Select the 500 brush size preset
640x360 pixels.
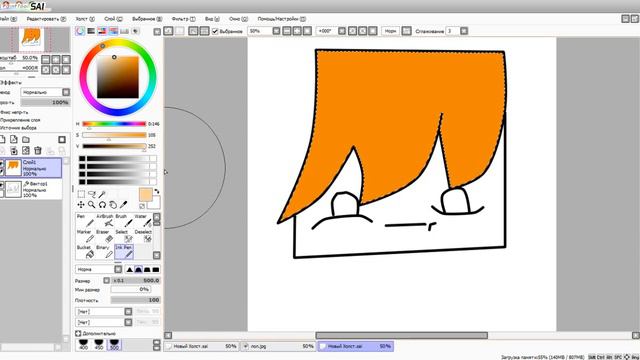click(114, 344)
